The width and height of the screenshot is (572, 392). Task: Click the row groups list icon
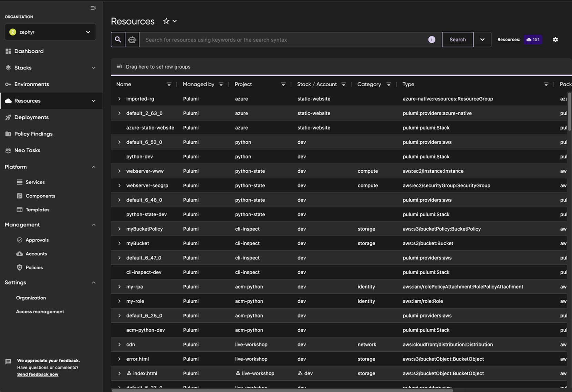119,66
